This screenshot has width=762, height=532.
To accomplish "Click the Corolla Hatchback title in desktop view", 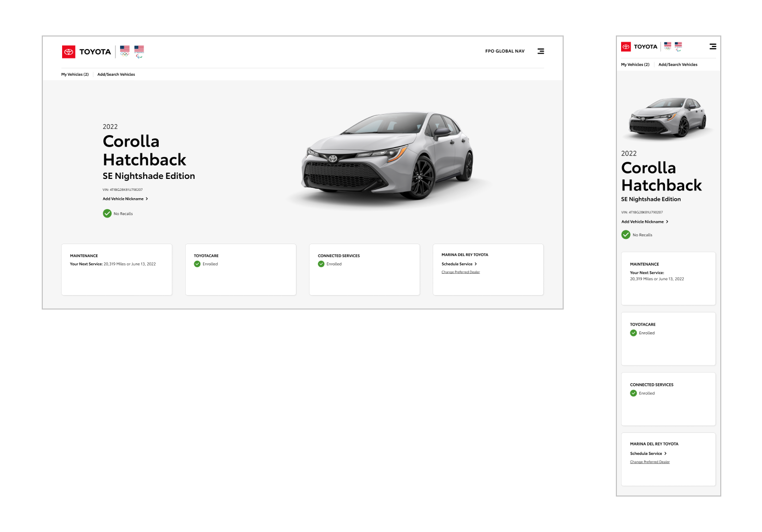I will coord(145,150).
